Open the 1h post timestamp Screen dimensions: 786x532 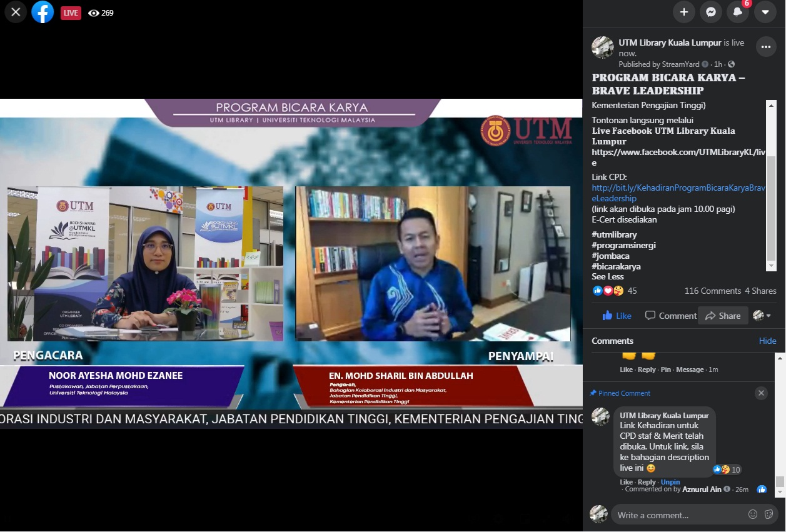click(718, 64)
